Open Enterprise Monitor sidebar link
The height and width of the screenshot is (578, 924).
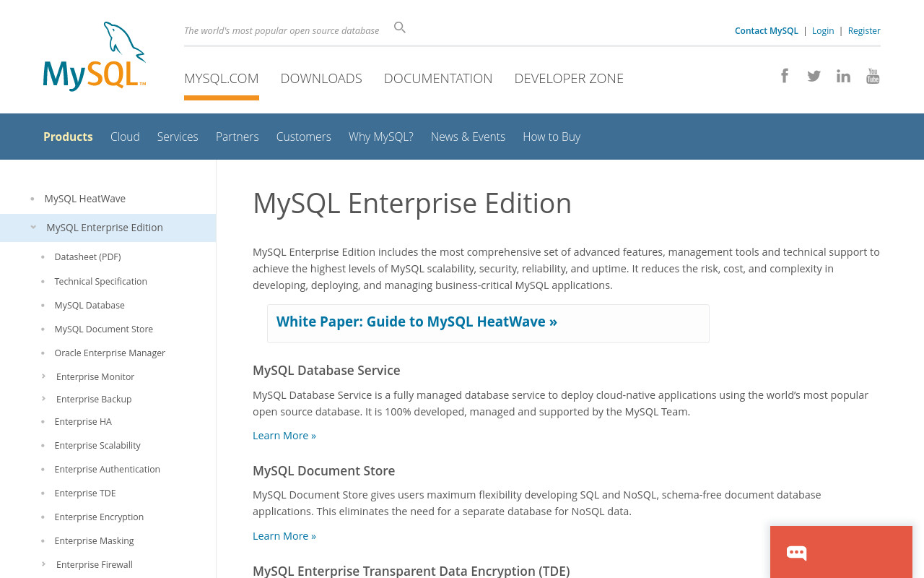pos(95,376)
